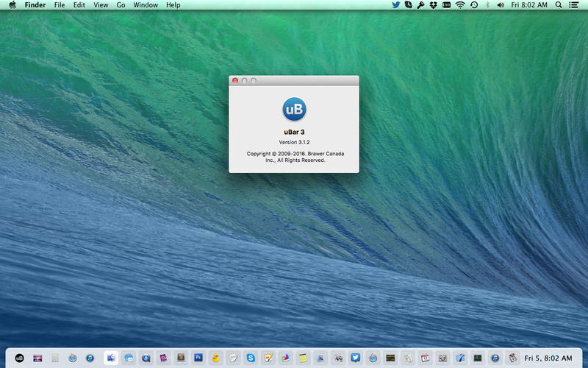The height and width of the screenshot is (368, 588).
Task: Switch to Skype in the uBar taskbar
Action: point(251,358)
